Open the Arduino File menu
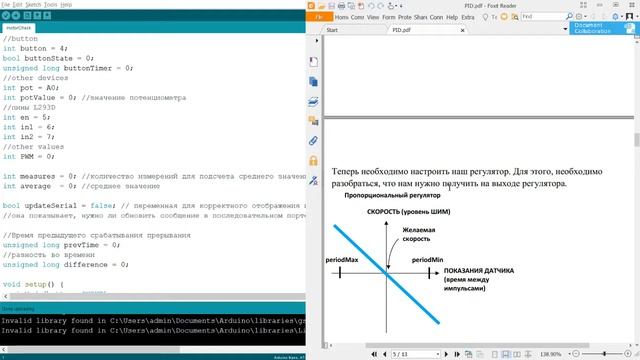640x360 pixels. [6, 4]
